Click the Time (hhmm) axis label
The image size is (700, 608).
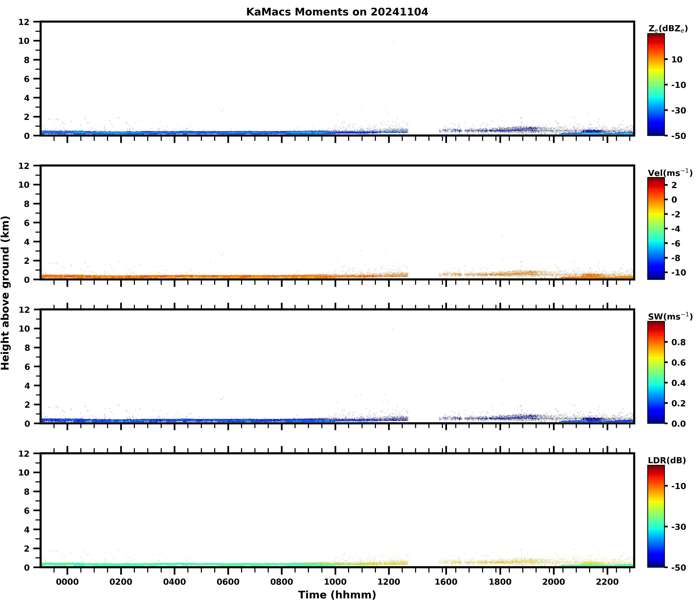coord(337,595)
